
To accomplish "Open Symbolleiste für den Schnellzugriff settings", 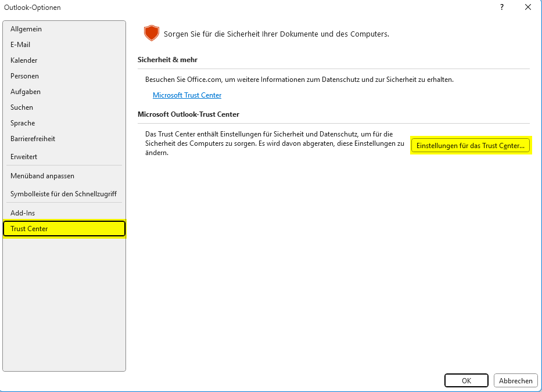I will click(64, 194).
